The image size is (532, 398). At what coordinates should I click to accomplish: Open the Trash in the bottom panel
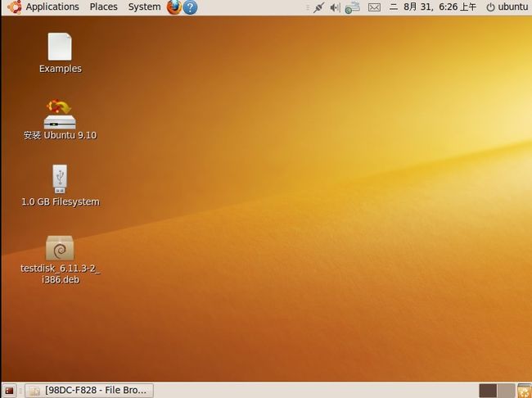point(524,391)
